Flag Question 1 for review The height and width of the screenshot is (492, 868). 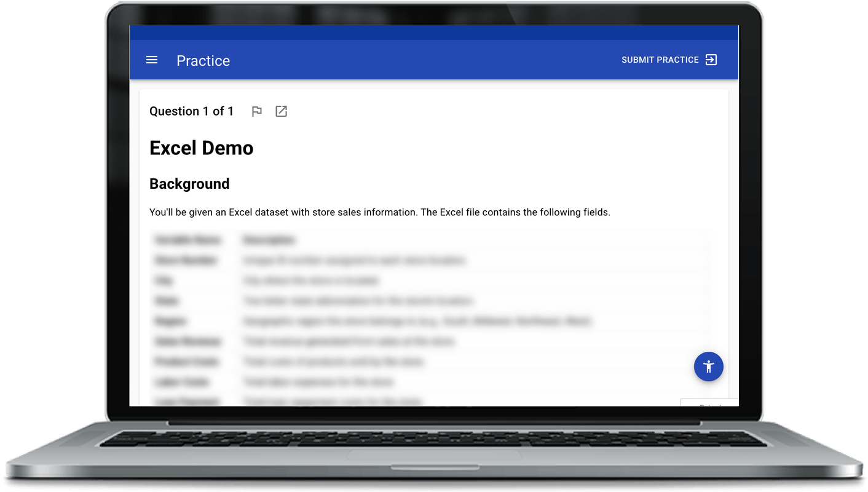257,111
